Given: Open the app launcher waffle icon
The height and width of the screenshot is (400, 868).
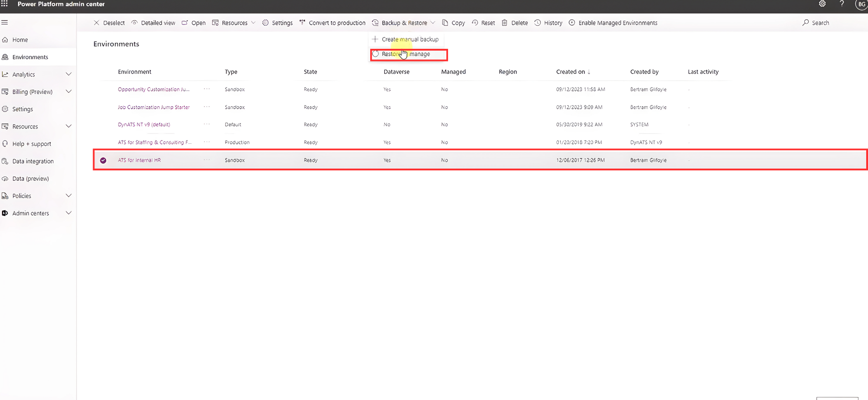Looking at the screenshot, I should [x=5, y=4].
